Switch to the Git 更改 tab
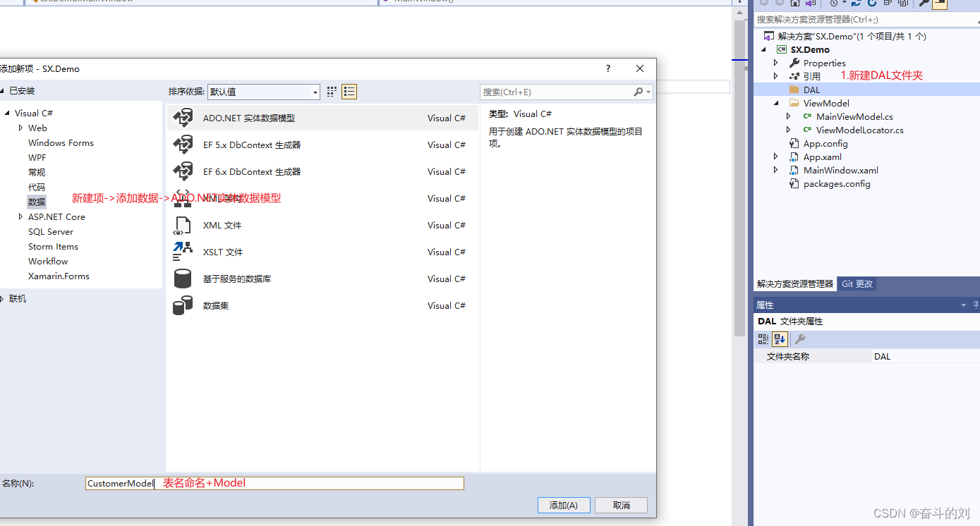This screenshot has width=980, height=526. tap(857, 284)
